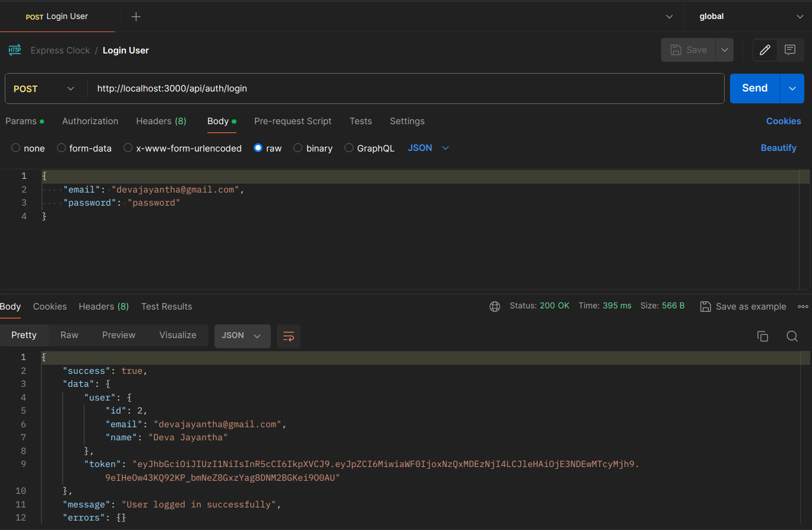
Task: Copy the response body using copy icon
Action: point(763,336)
